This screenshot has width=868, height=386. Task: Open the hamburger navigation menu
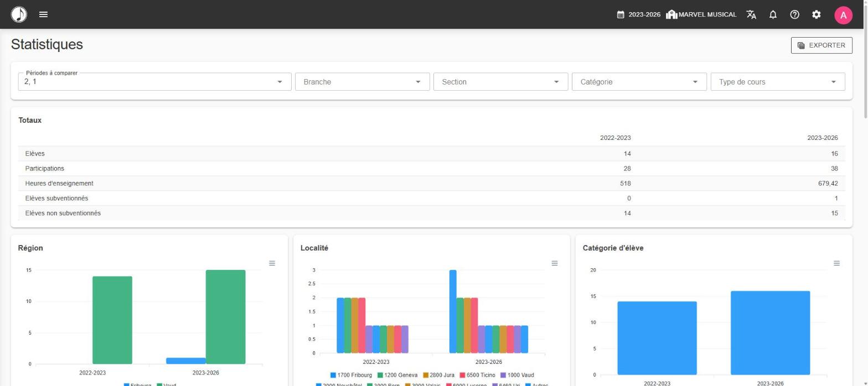[43, 14]
